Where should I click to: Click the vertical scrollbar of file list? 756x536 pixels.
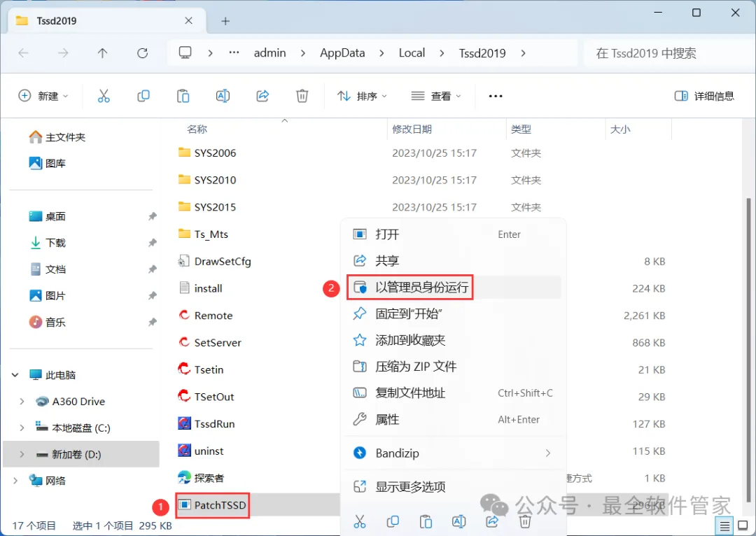point(748,349)
